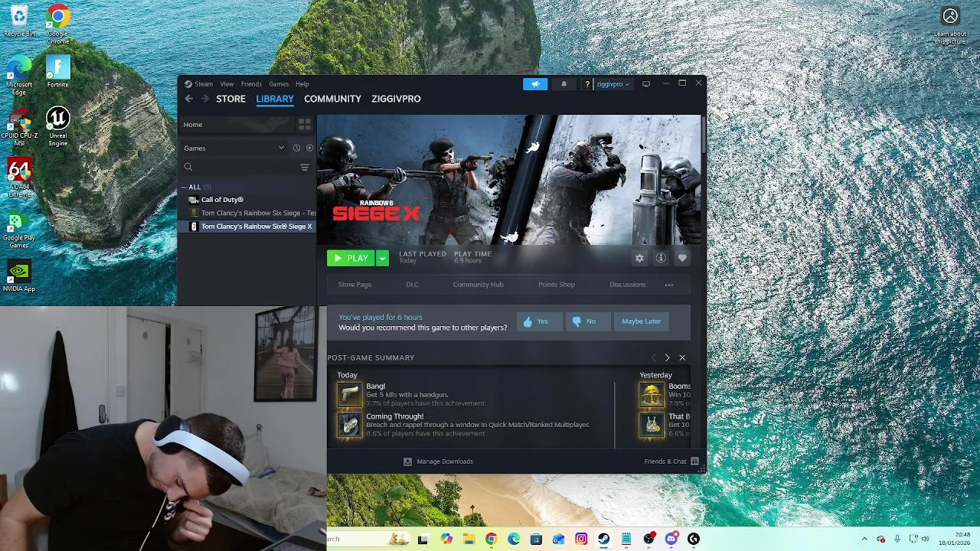Toggle the ready-to-play filter icon
The image size is (980, 551).
[x=309, y=148]
